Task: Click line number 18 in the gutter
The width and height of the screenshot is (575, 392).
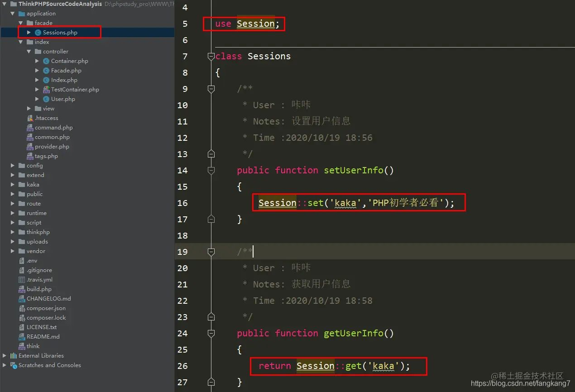Action: pyautogui.click(x=182, y=235)
